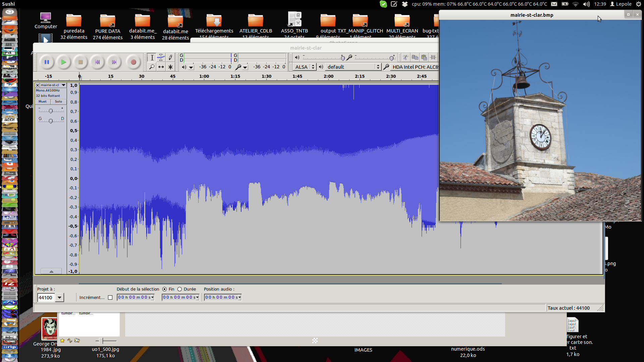Adjust the track gain slider

click(51, 111)
